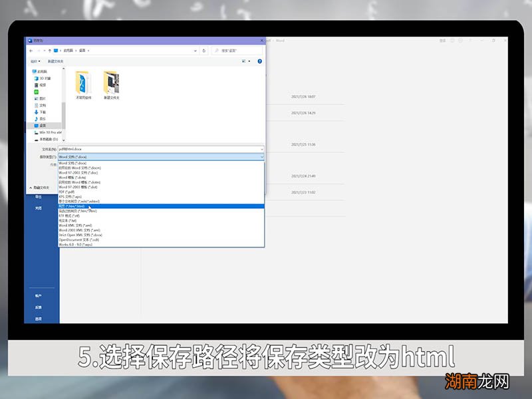Viewport: 532px width, 399px height.
Task: Click the back navigation arrow
Action: pyautogui.click(x=32, y=50)
